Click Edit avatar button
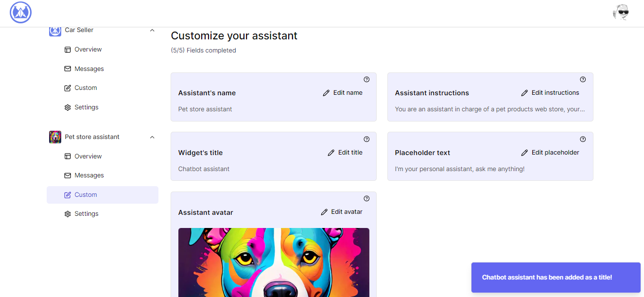Image resolution: width=644 pixels, height=297 pixels. pyautogui.click(x=342, y=212)
